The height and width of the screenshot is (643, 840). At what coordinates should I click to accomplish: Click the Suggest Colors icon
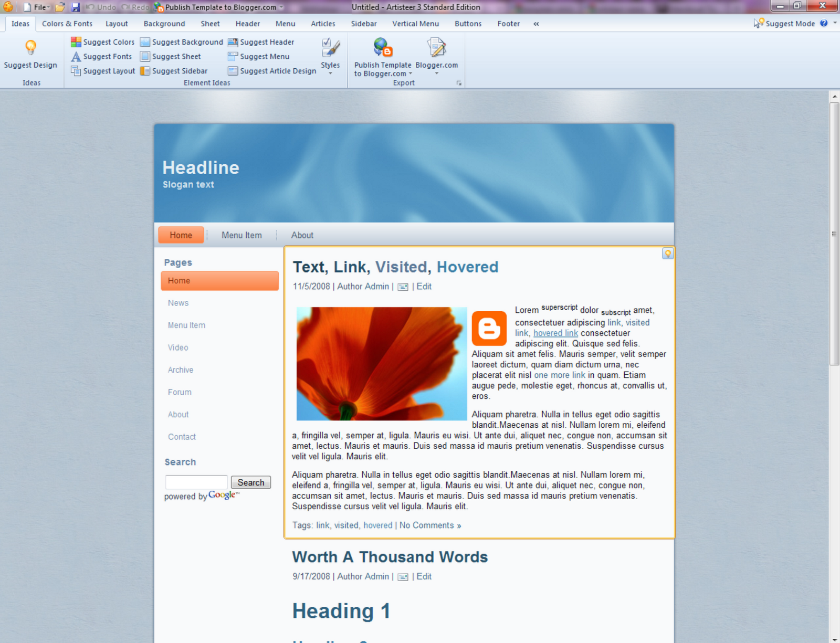point(76,42)
